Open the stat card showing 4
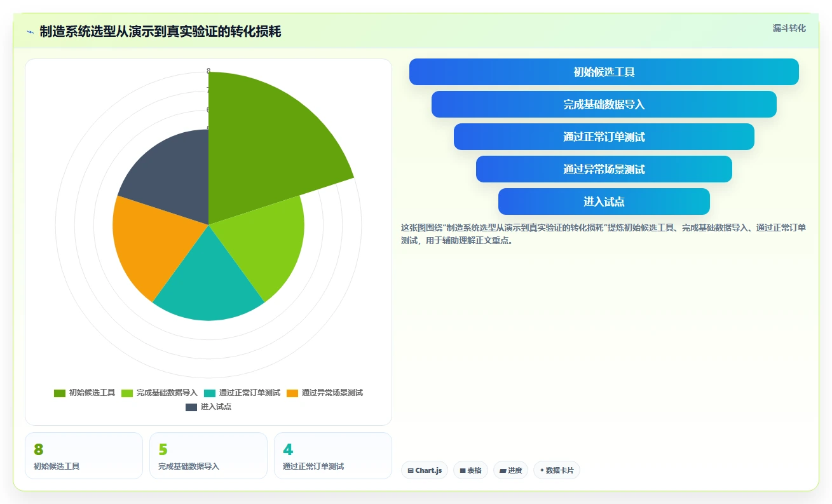Image resolution: width=832 pixels, height=504 pixels. pos(333,456)
